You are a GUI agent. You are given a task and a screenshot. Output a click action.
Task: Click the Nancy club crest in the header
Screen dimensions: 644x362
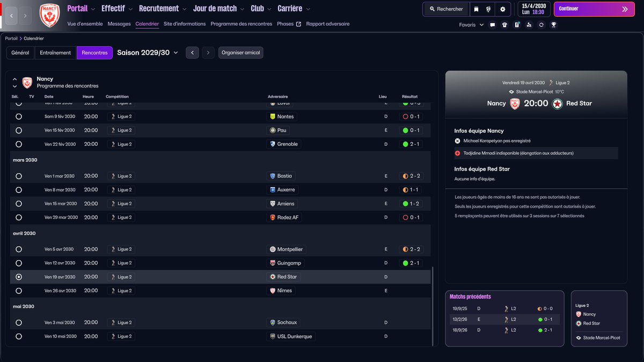click(50, 14)
